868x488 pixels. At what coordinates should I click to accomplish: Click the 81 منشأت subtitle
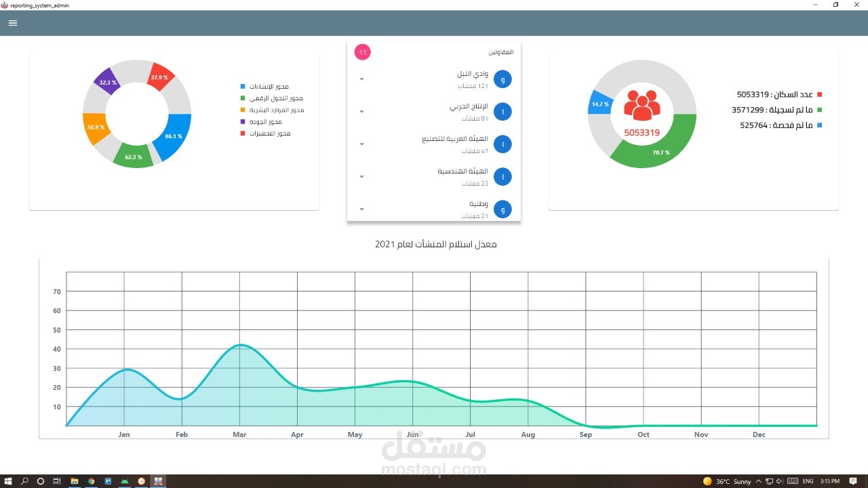[475, 119]
